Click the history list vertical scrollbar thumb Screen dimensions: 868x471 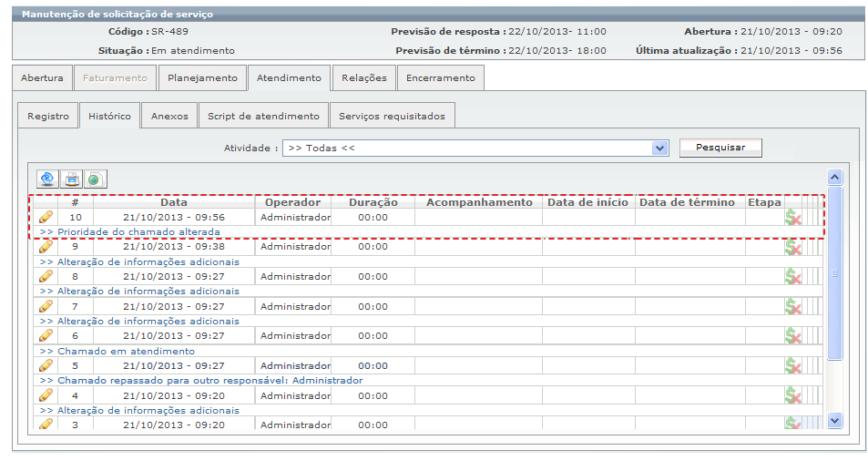pyautogui.click(x=835, y=273)
